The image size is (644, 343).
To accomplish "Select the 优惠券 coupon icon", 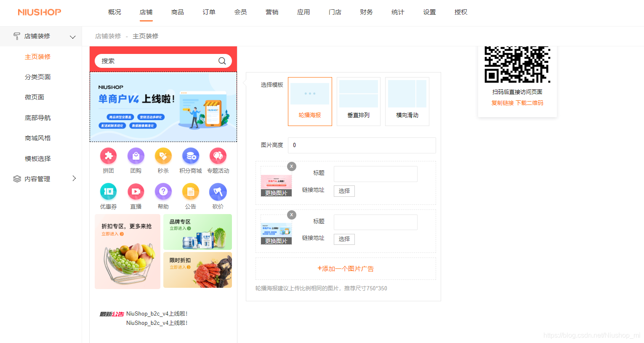I will [108, 191].
